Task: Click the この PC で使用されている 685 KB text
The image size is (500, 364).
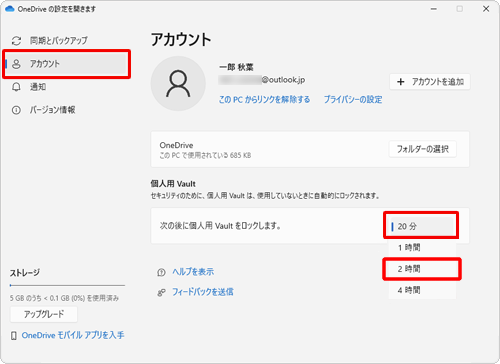Action: [205, 155]
